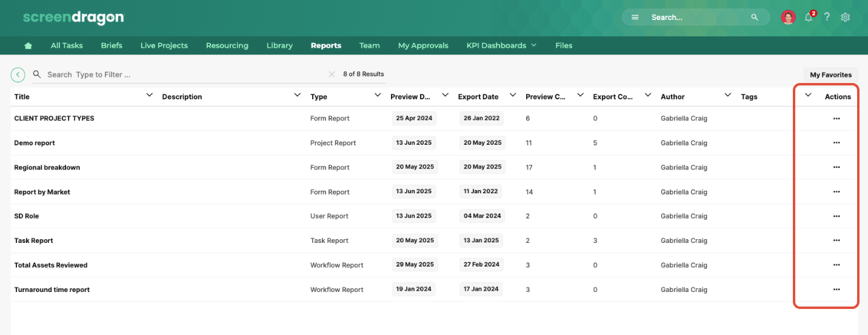Open actions menu for Demo report

pos(836,142)
